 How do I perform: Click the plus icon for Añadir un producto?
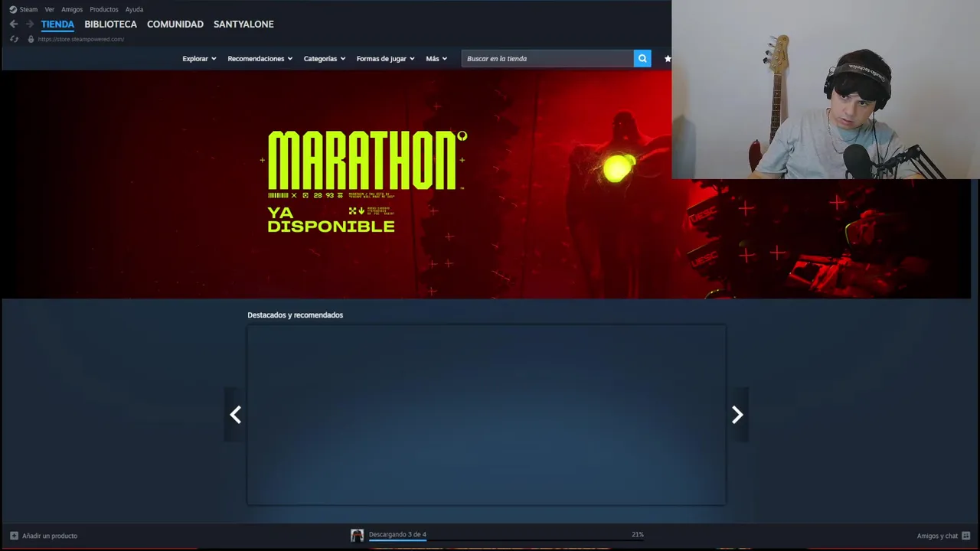tap(14, 536)
